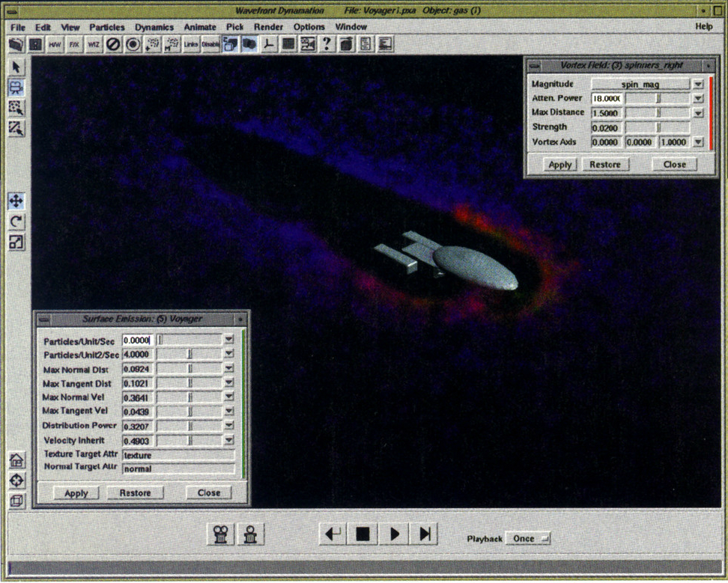
Task: Toggle the Disable toolbar button
Action: tap(210, 44)
